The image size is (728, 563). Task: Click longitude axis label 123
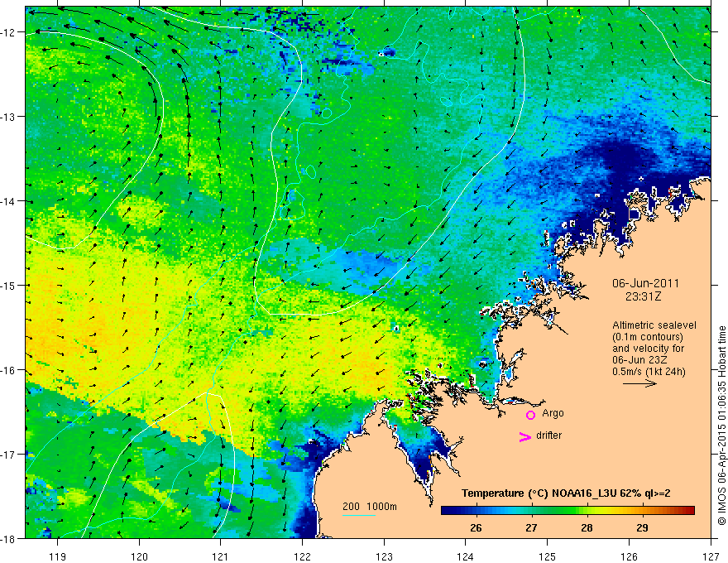pyautogui.click(x=384, y=556)
